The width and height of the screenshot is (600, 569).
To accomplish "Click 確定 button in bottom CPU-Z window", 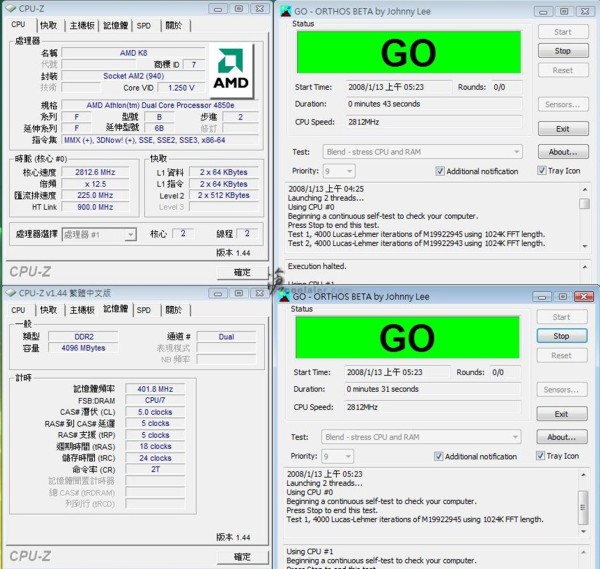I will (x=242, y=557).
